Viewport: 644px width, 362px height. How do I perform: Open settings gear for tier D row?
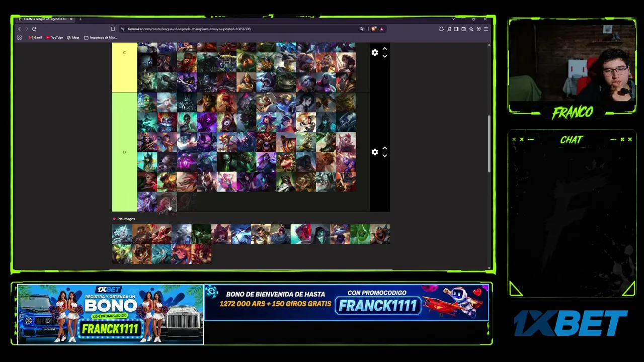(x=375, y=152)
